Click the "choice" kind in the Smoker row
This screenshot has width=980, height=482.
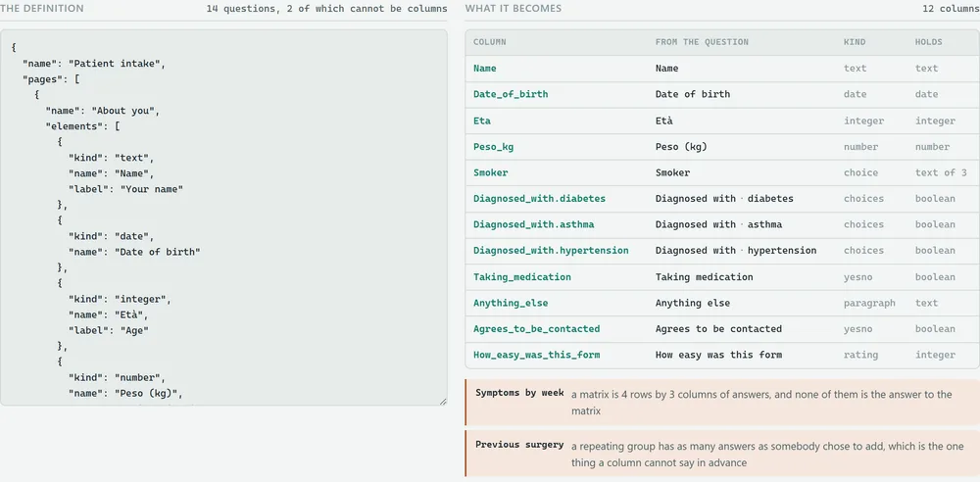[860, 172]
